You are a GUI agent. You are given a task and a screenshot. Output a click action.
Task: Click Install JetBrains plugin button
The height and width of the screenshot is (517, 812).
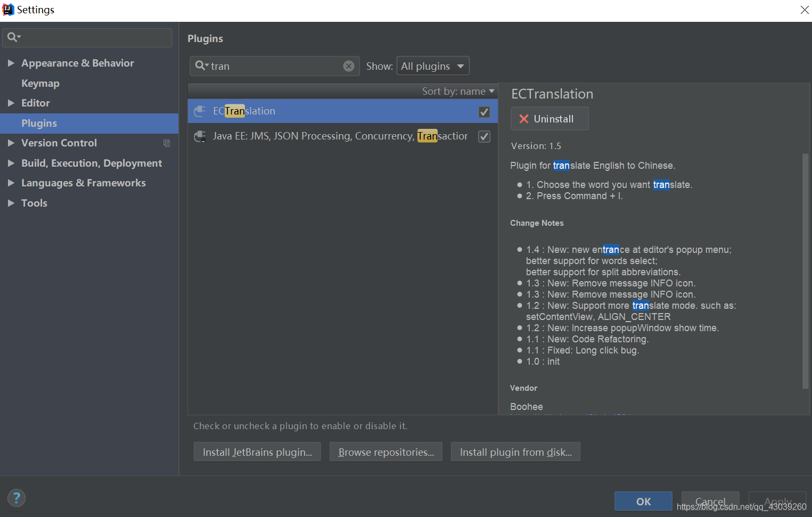(257, 452)
